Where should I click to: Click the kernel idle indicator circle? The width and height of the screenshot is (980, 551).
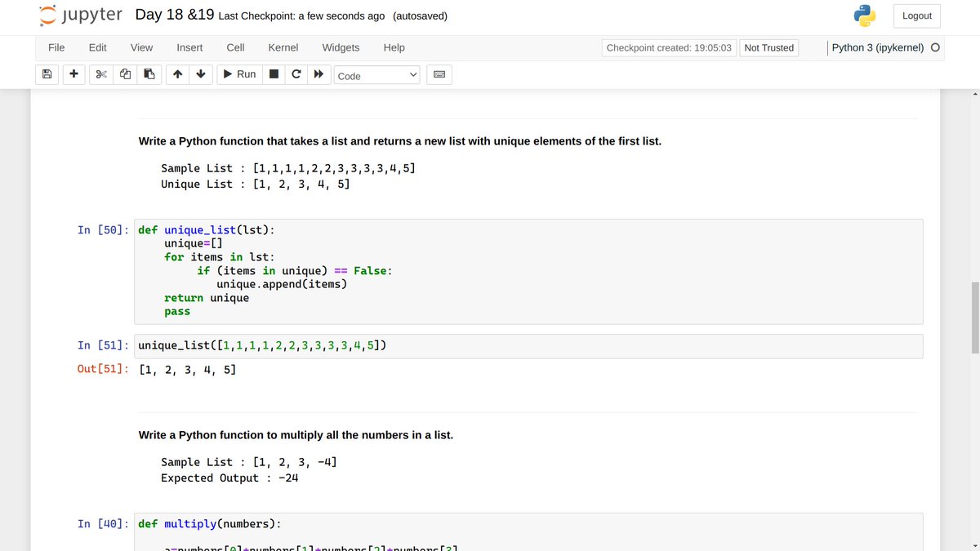pos(935,47)
